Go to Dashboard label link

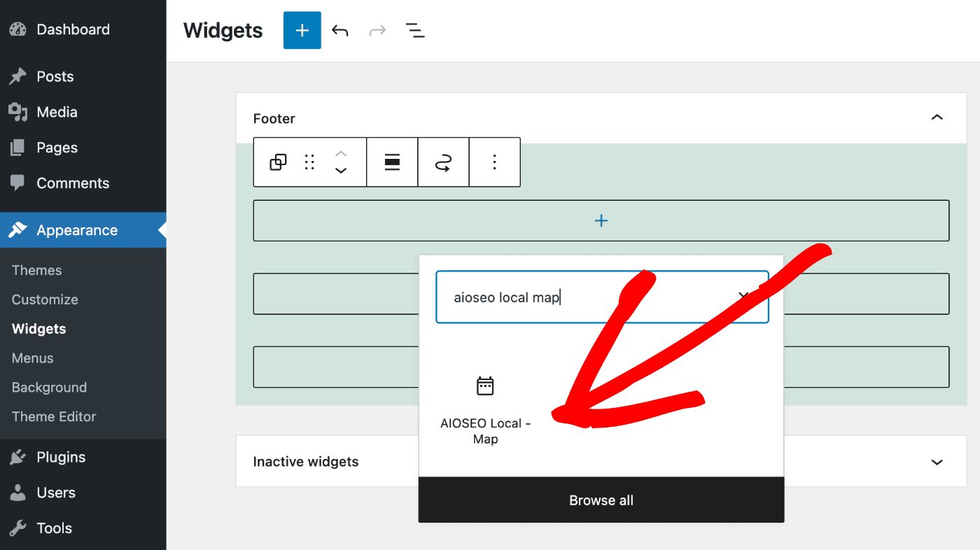(73, 29)
